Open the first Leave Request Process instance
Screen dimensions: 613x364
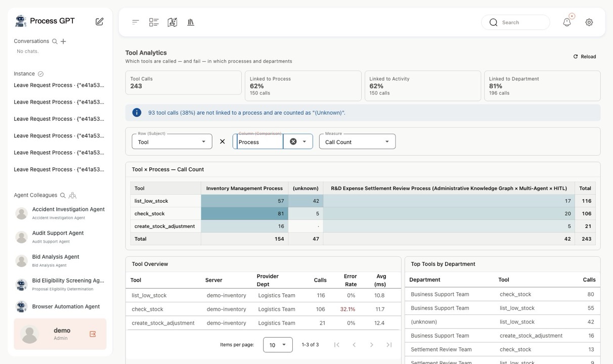[x=59, y=85]
